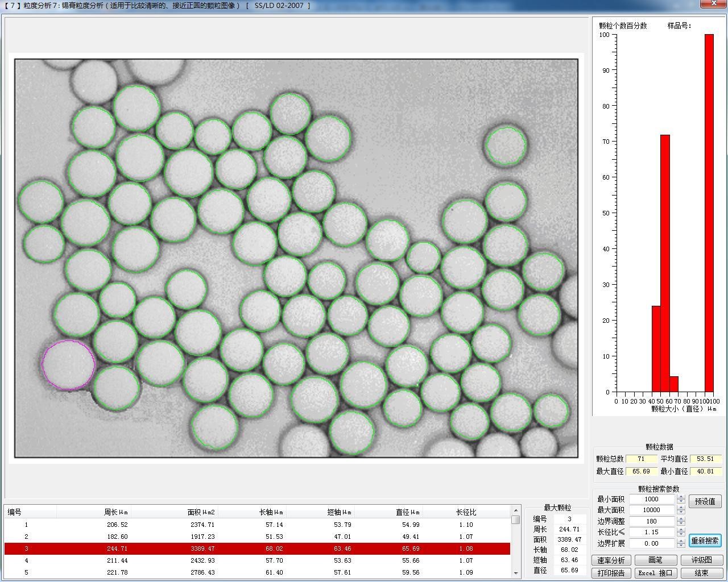Viewport: 728px width, 582px height.
Task: Click the 颗粒总数 value field 71
Action: (x=641, y=459)
